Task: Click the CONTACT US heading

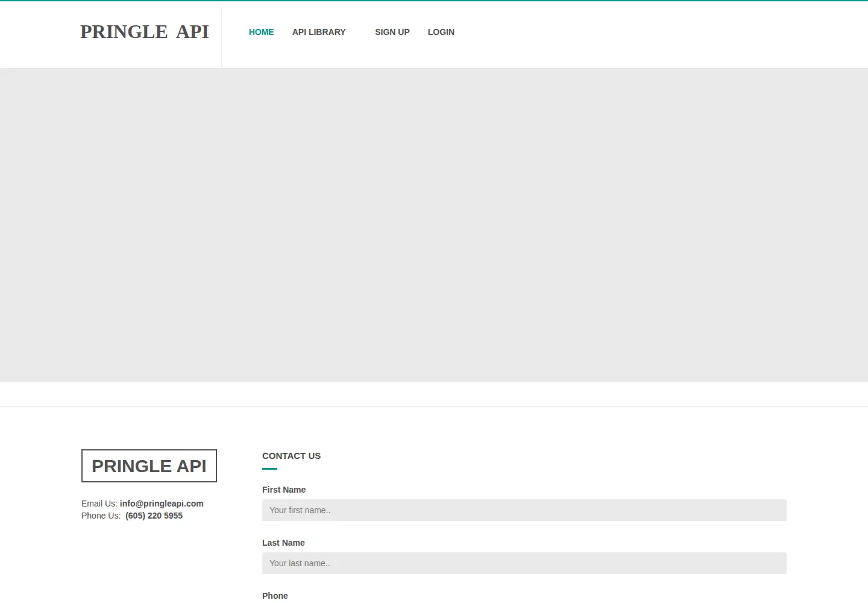Action: (291, 456)
